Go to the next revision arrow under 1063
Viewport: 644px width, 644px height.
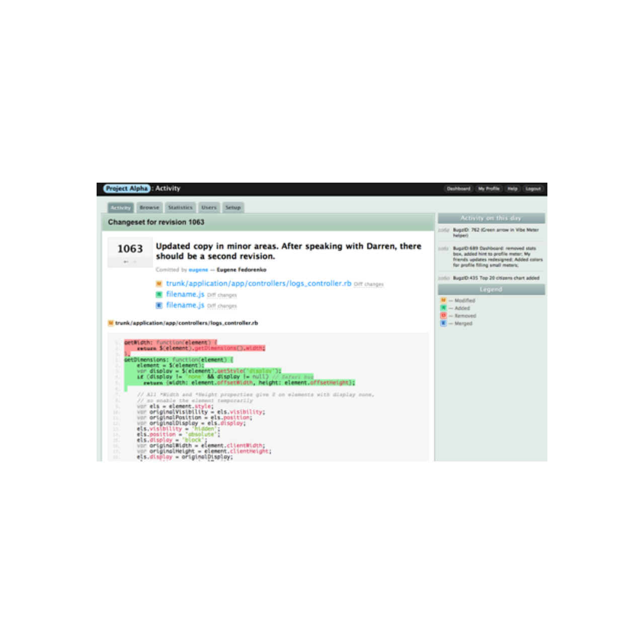point(134,262)
